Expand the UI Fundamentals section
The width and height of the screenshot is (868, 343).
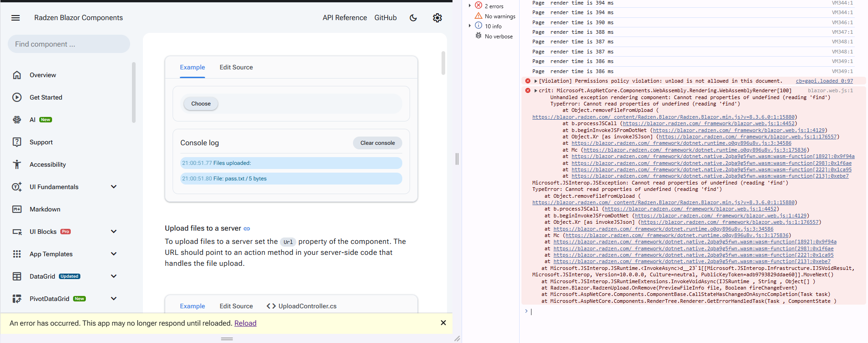tap(114, 187)
